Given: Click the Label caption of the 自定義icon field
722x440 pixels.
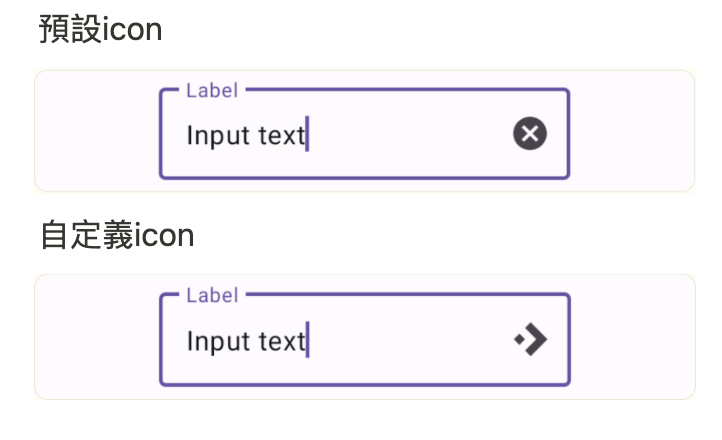Looking at the screenshot, I should 212,295.
